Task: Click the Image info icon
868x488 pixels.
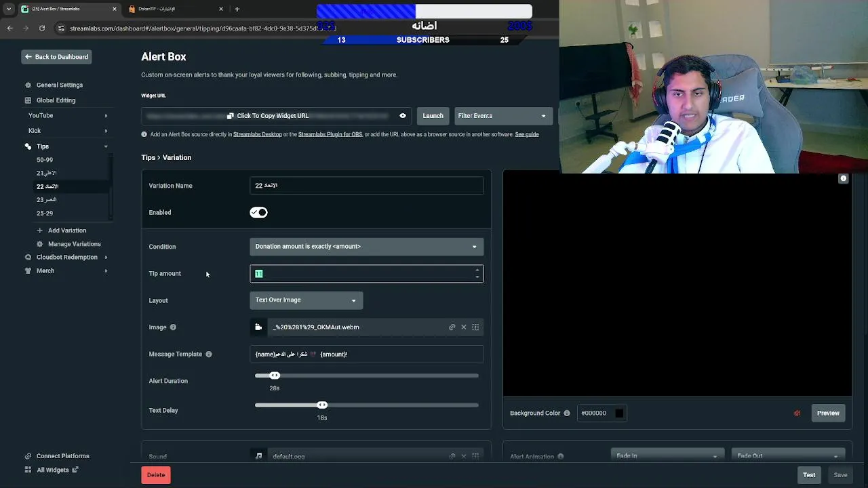Action: pos(173,327)
